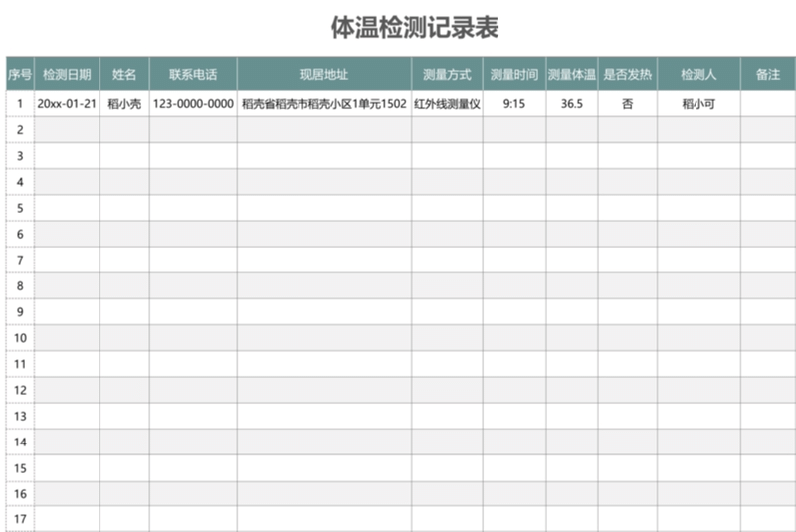
Task: Click the temperature value 36.5 cell
Action: pos(571,103)
